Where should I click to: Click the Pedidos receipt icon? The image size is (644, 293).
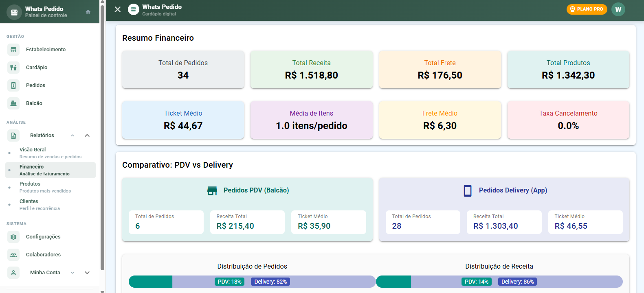point(13,85)
